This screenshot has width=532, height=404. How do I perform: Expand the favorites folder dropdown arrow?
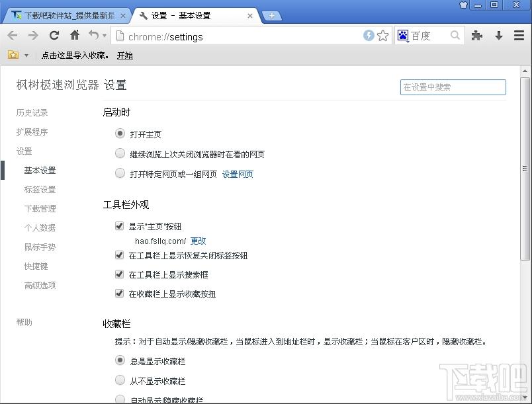pos(26,56)
